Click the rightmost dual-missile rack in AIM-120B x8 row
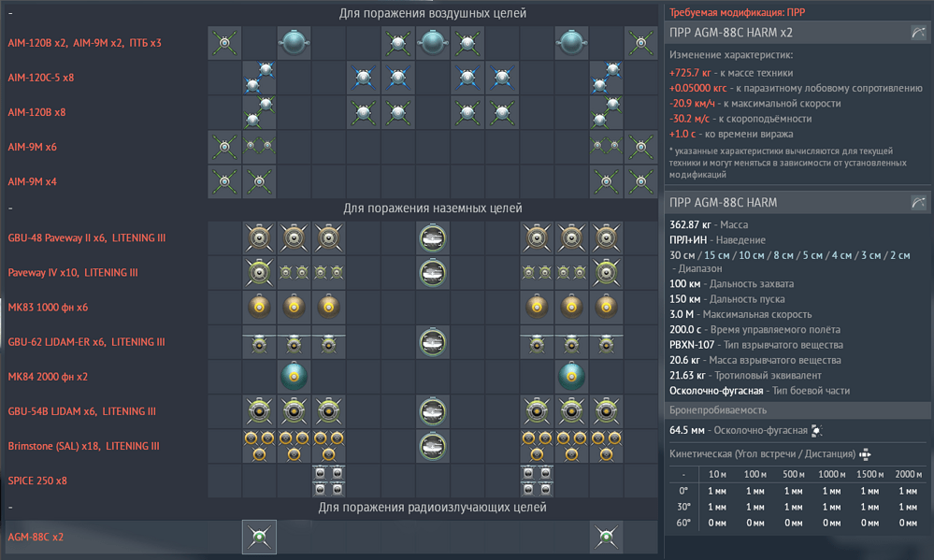This screenshot has height=560, width=934. (606, 112)
